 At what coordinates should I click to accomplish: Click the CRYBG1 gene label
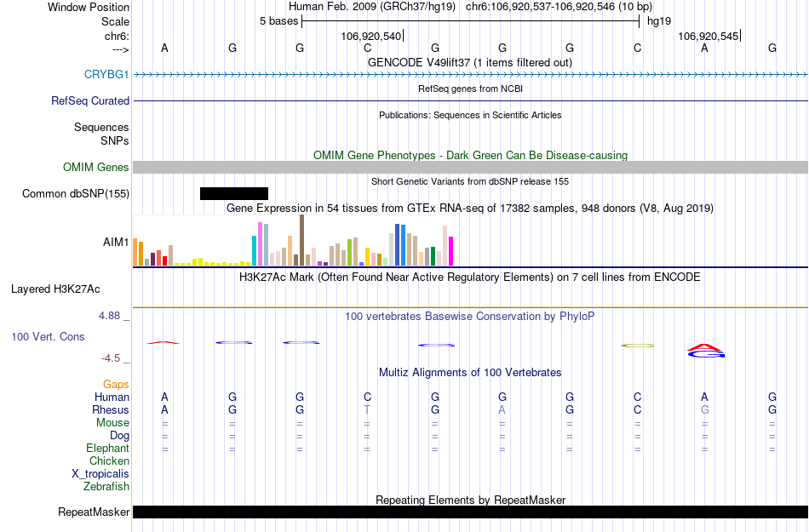[x=106, y=75]
